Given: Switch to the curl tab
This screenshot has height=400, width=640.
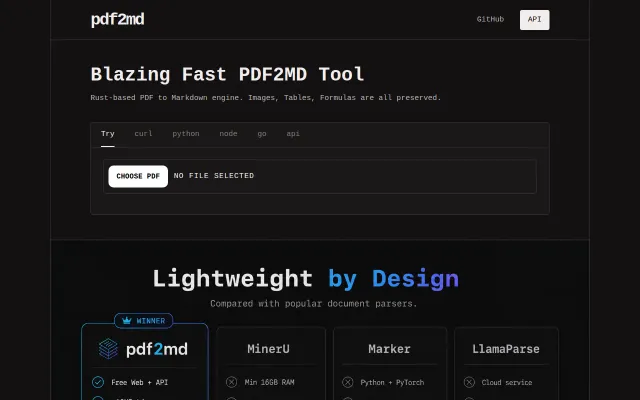Looking at the screenshot, I should [143, 134].
